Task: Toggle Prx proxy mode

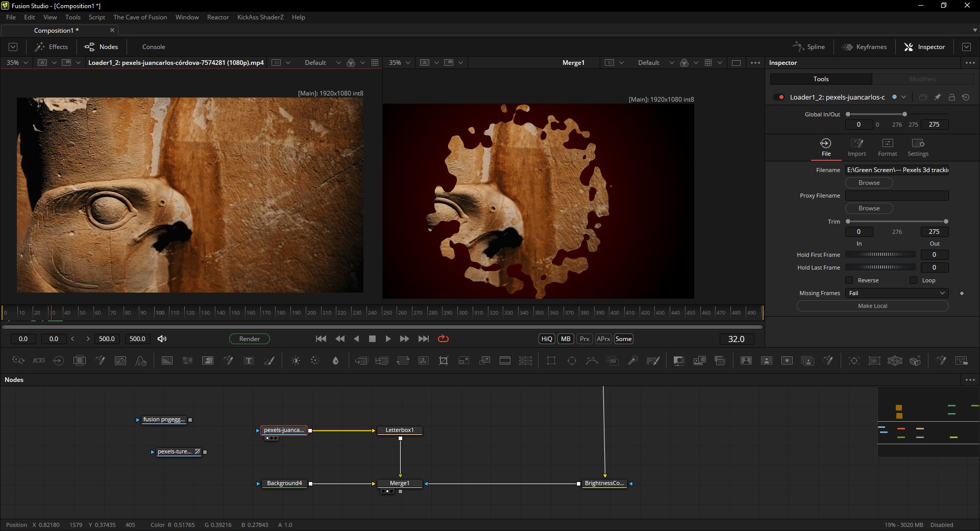Action: (584, 339)
